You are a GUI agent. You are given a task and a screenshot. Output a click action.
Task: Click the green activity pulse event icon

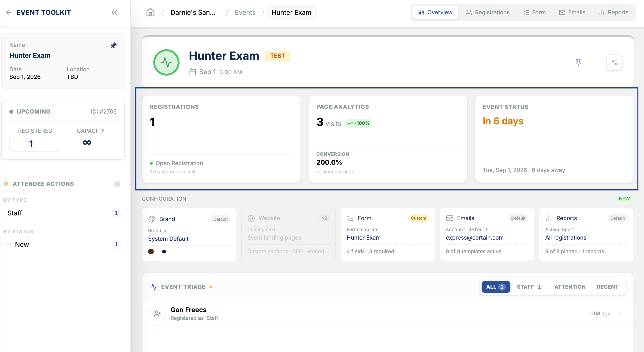(x=166, y=62)
